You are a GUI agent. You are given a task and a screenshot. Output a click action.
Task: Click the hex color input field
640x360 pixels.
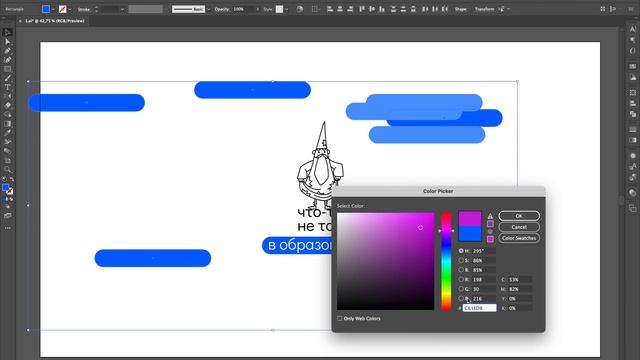pyautogui.click(x=480, y=308)
